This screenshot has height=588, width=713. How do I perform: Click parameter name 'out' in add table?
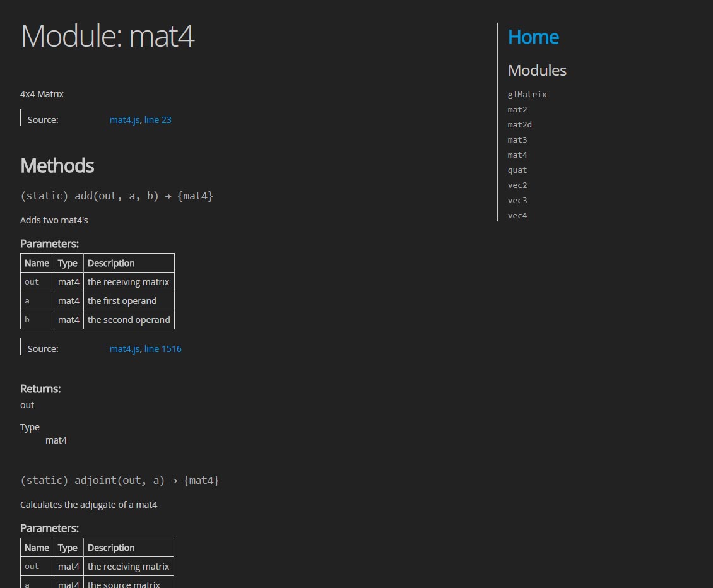(x=32, y=282)
